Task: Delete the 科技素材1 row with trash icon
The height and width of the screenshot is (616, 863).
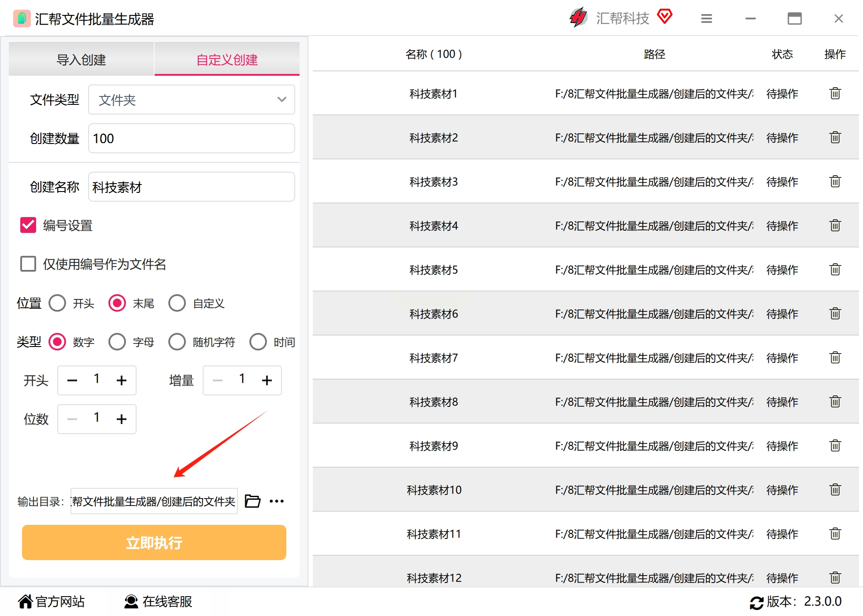Action: (x=835, y=93)
